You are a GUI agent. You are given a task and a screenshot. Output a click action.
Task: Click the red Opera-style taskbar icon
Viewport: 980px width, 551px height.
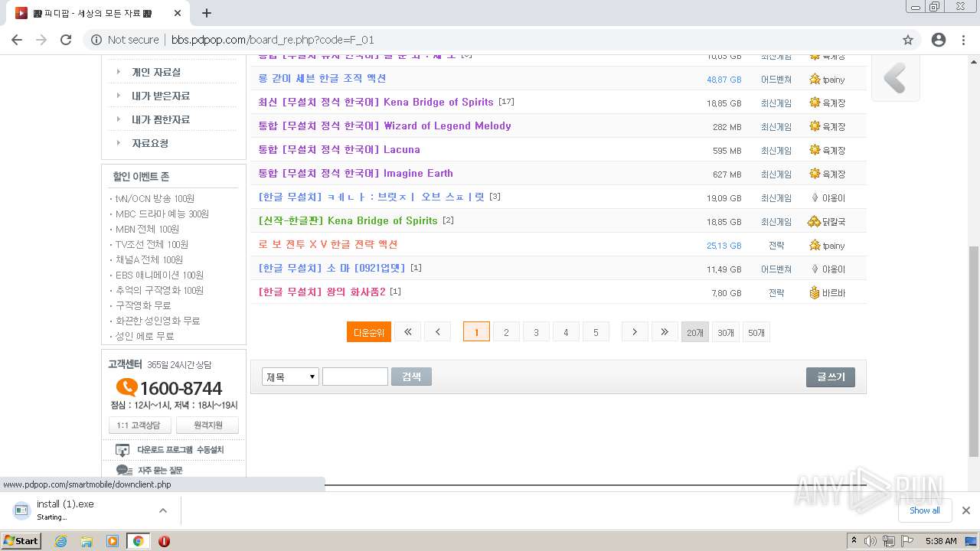pyautogui.click(x=164, y=541)
